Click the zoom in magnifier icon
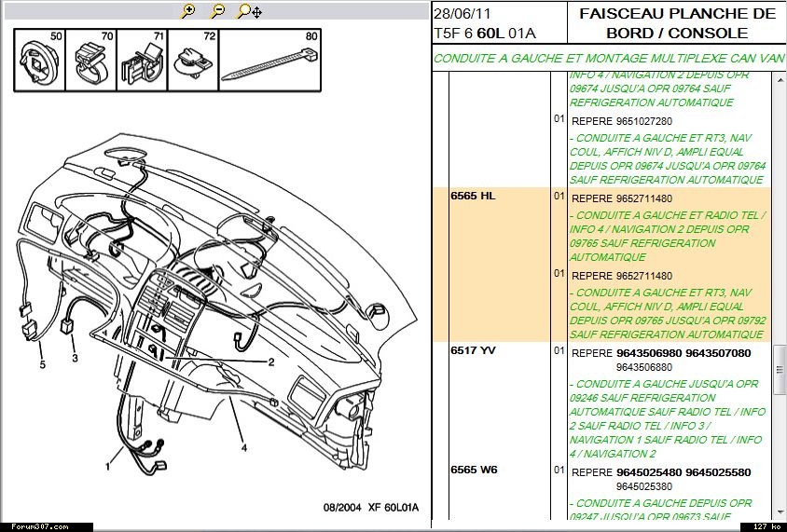Viewport: 787px width, 532px height. [x=189, y=11]
